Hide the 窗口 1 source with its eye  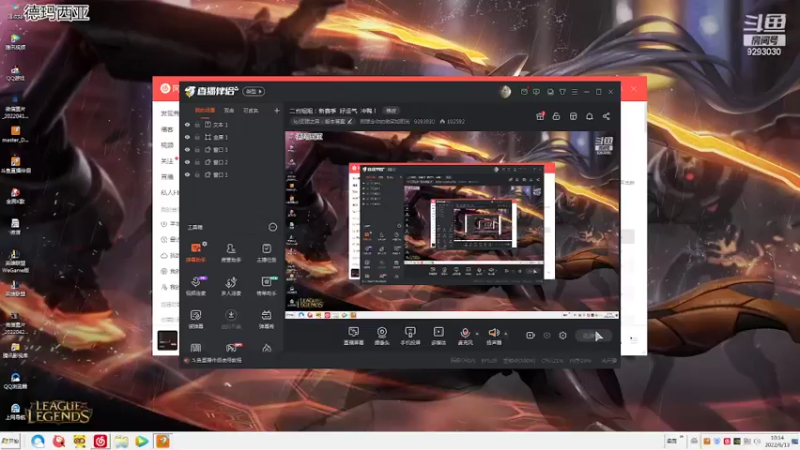(x=187, y=174)
